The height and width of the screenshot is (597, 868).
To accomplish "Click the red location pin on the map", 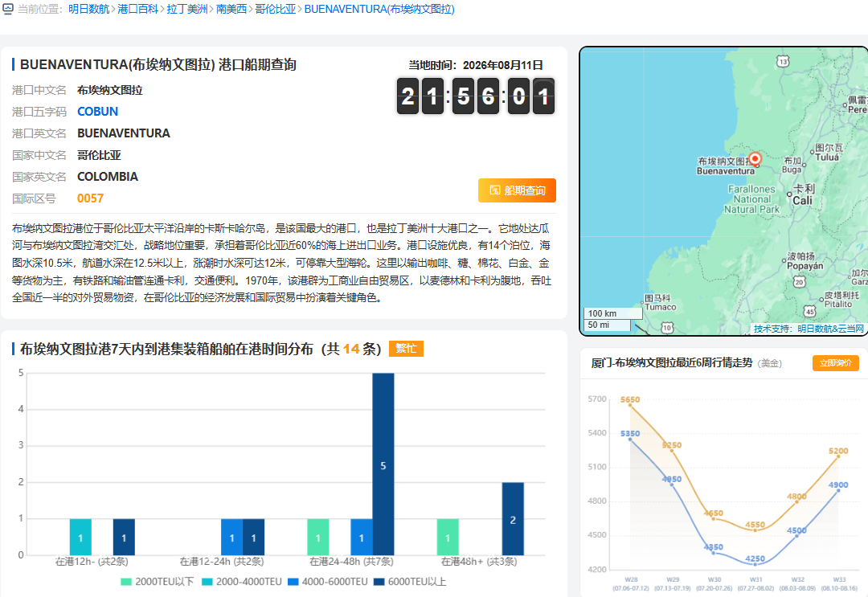I will [755, 159].
